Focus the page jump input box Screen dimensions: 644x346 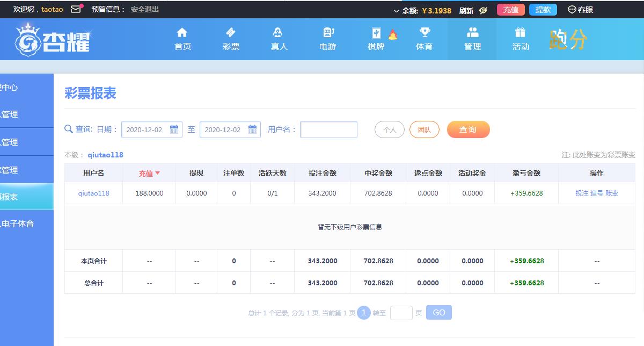click(401, 313)
